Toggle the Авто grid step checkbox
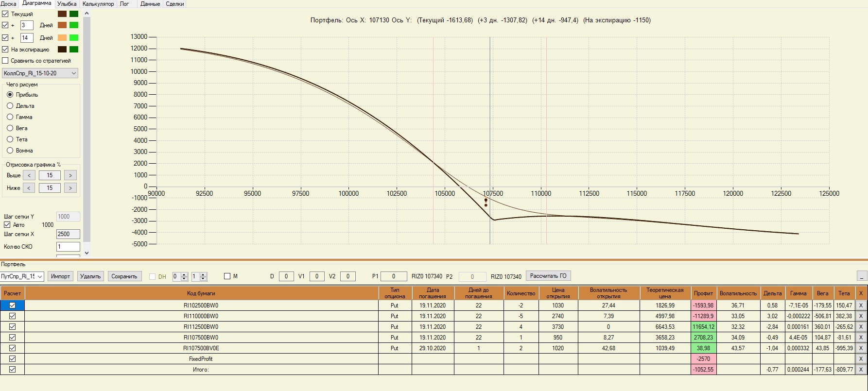This screenshot has width=868, height=391. tap(7, 225)
